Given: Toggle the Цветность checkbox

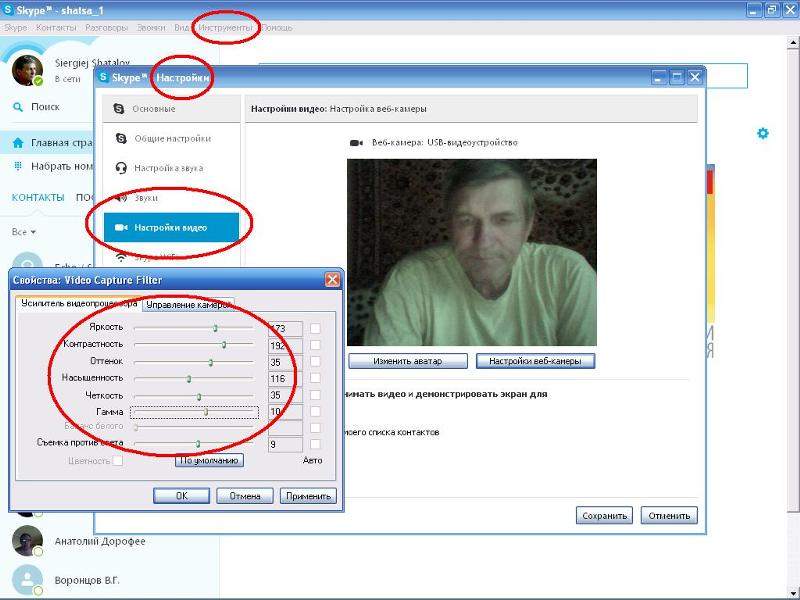Looking at the screenshot, I should 117,461.
